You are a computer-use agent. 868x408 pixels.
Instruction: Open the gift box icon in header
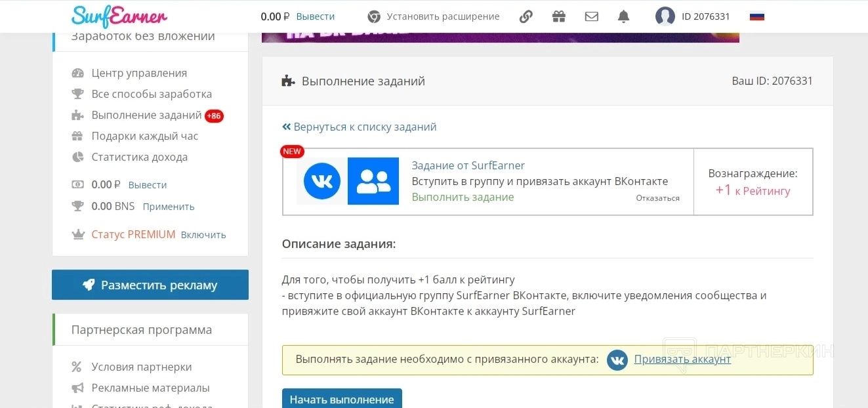tap(558, 16)
